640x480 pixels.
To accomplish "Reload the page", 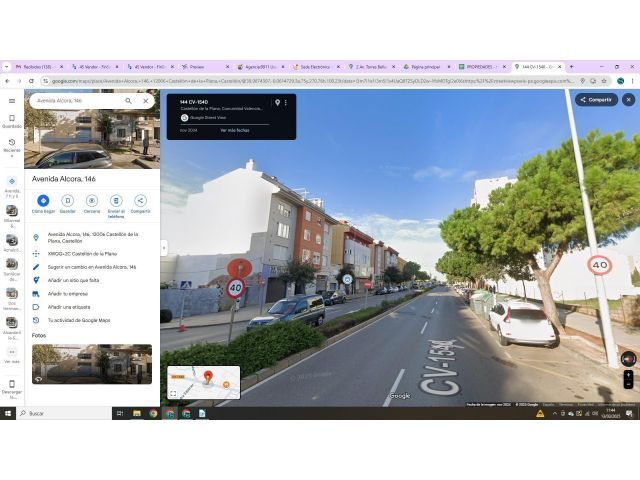I will click(x=31, y=81).
